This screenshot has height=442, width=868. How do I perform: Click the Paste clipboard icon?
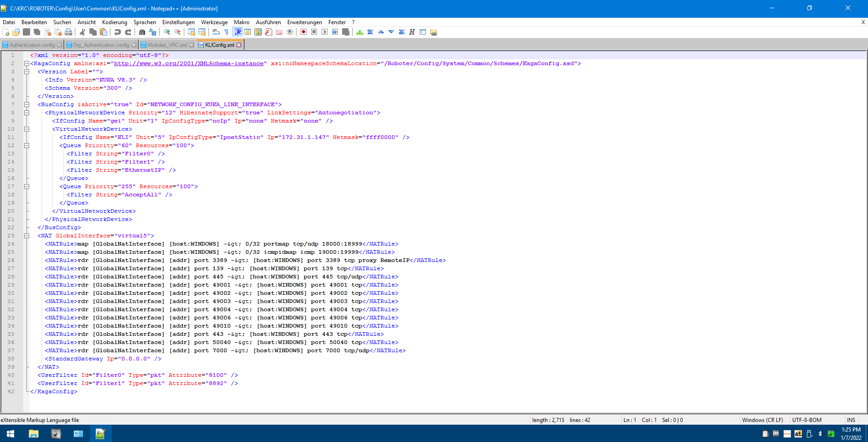(104, 32)
